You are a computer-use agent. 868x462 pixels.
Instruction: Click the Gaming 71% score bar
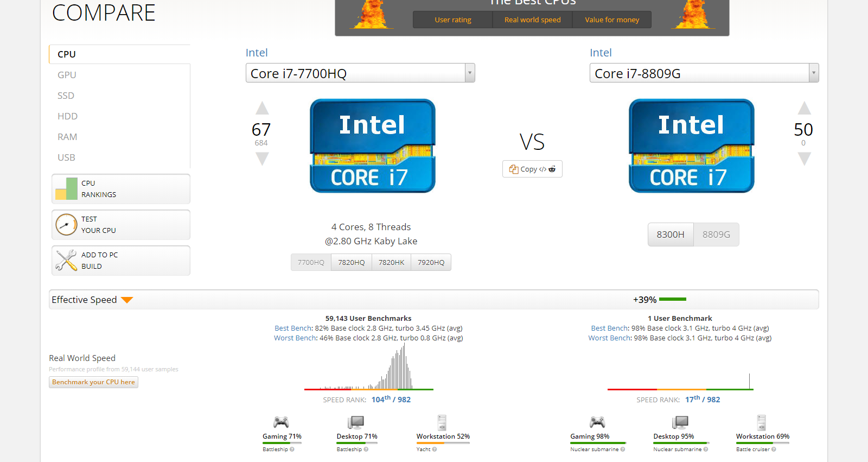282,443
